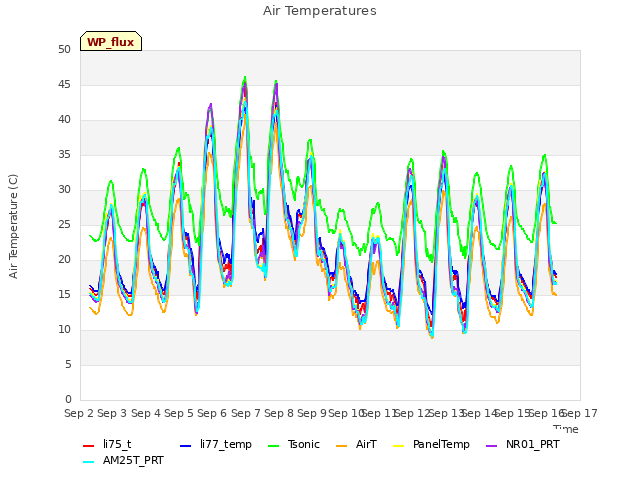Screen dimensions: 640x480
Task: Select the Tsonic legend entry
Action: (x=293, y=444)
